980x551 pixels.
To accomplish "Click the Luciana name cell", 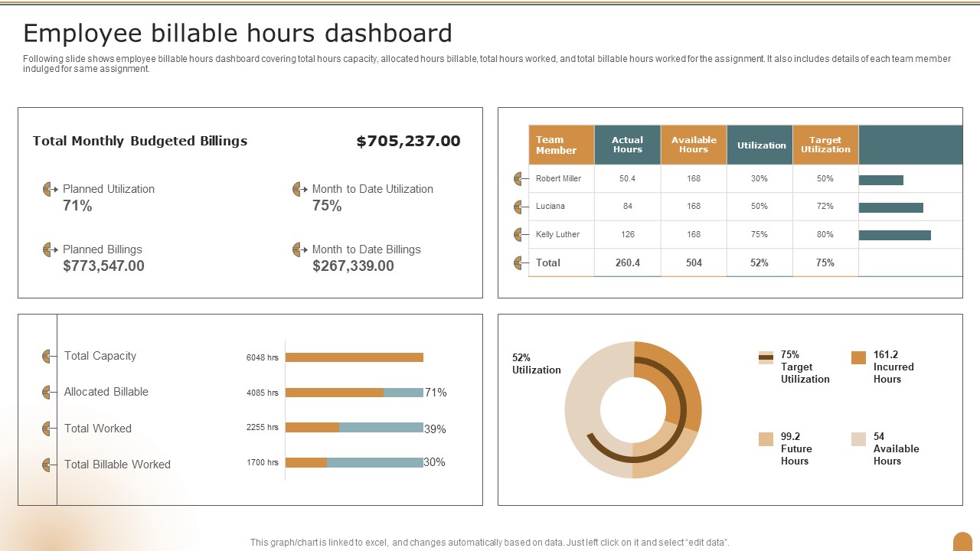I will [x=561, y=207].
